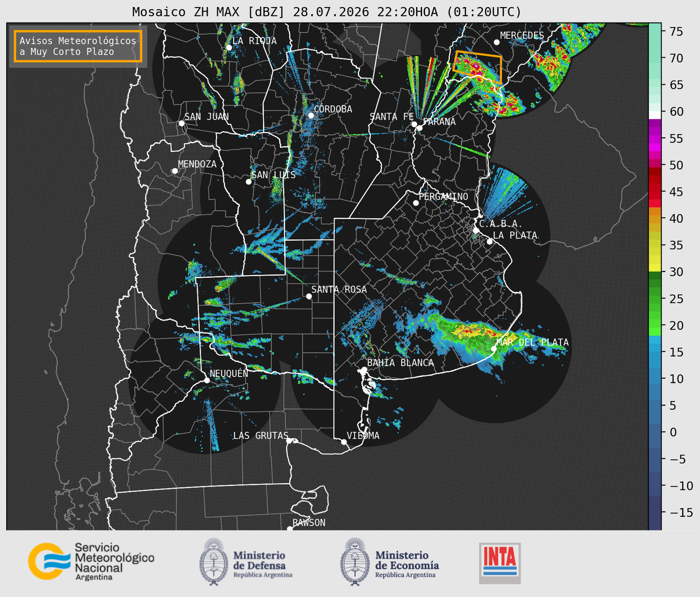Select the Mar del Plata city marker
The width and height of the screenshot is (700, 597).
click(x=494, y=349)
